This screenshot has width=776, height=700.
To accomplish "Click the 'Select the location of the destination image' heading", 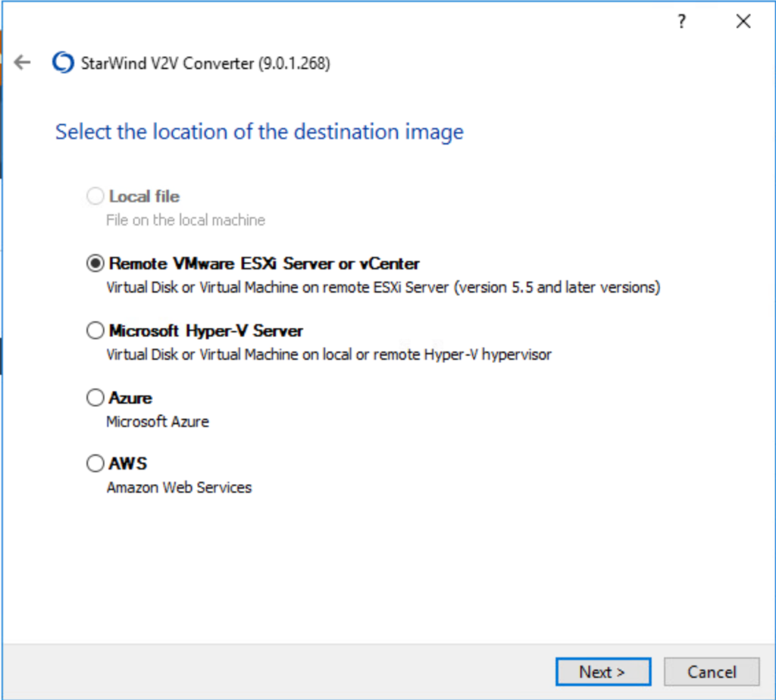I will [x=259, y=132].
